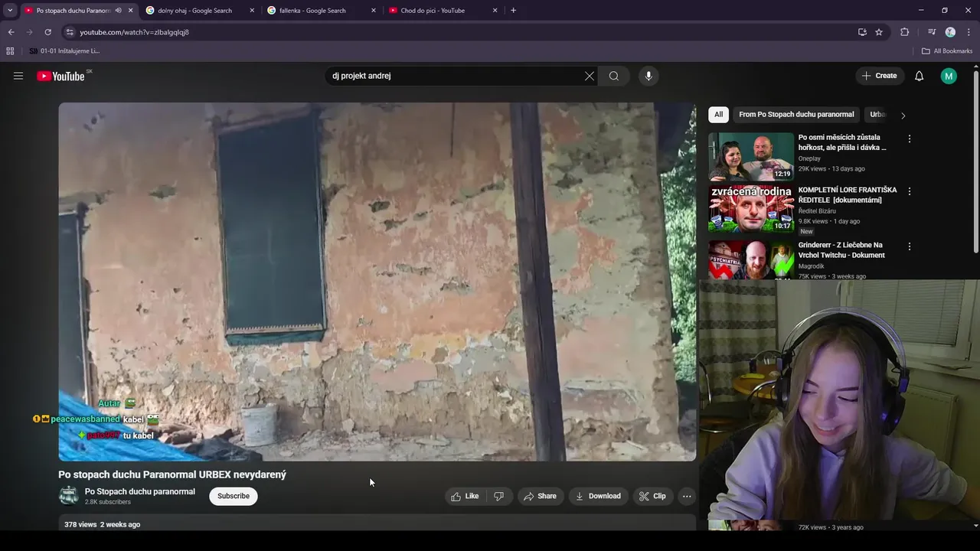Viewport: 980px width, 551px height.
Task: Show more filter chips with chevron
Action: pyautogui.click(x=903, y=116)
